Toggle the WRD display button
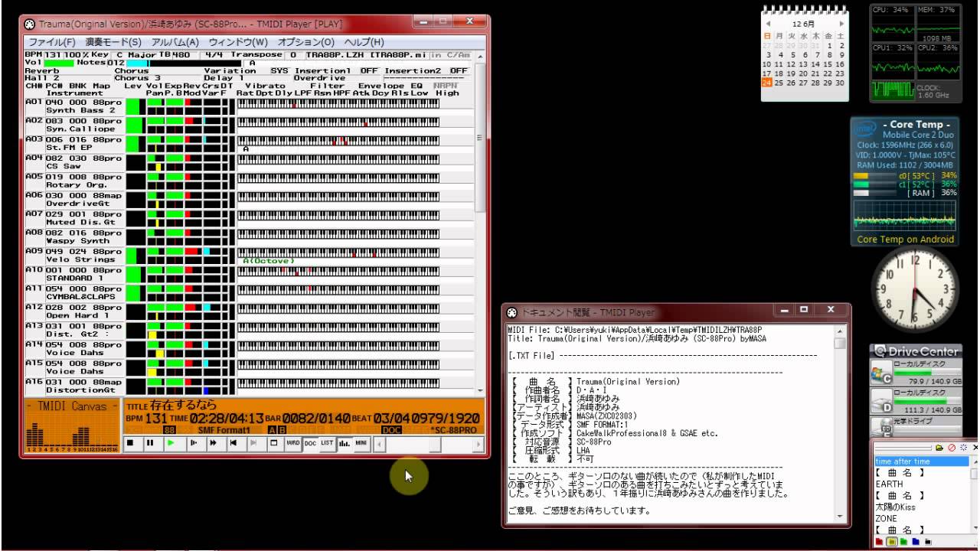This screenshot has width=980, height=551. pyautogui.click(x=292, y=442)
